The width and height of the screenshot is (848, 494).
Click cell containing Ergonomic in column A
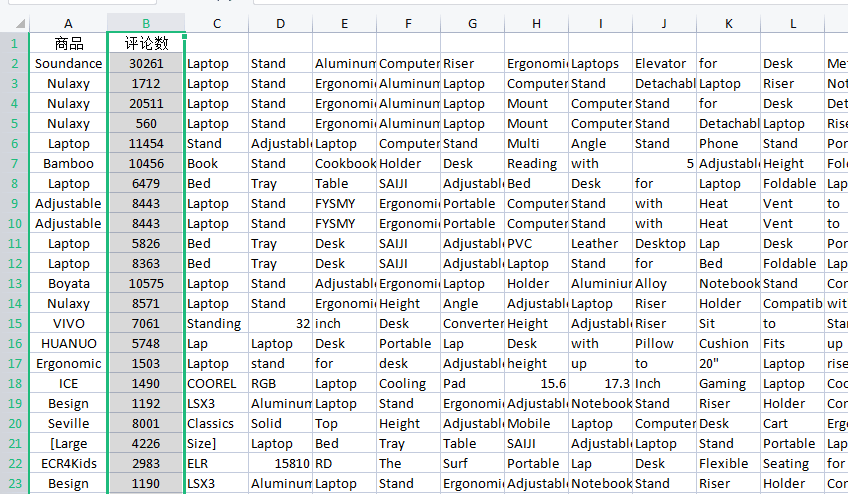tap(68, 364)
